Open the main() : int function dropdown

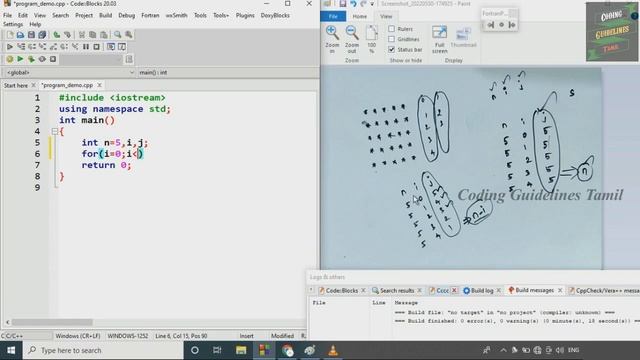click(x=228, y=72)
